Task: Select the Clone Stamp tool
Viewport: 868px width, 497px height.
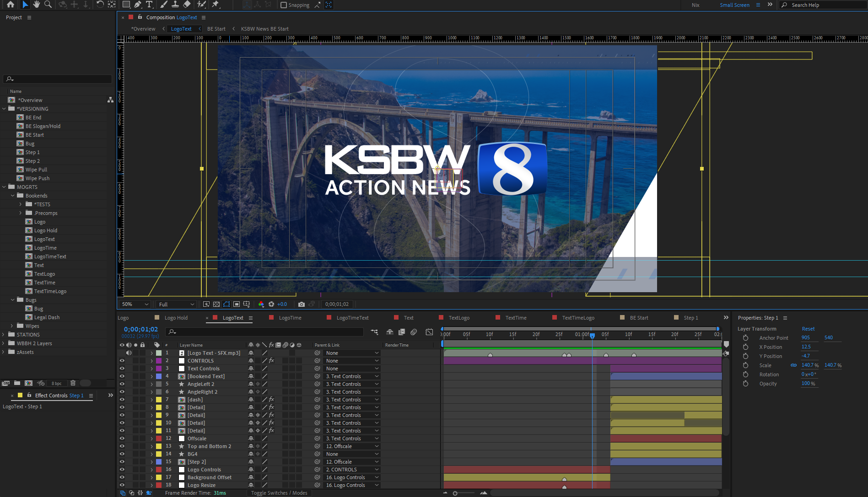Action: [x=175, y=5]
